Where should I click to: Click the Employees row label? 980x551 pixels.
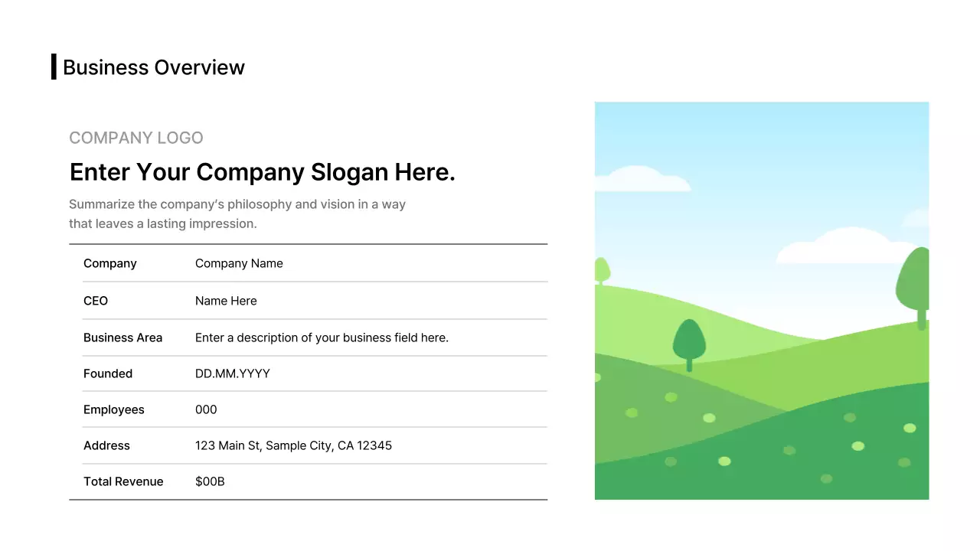point(114,409)
